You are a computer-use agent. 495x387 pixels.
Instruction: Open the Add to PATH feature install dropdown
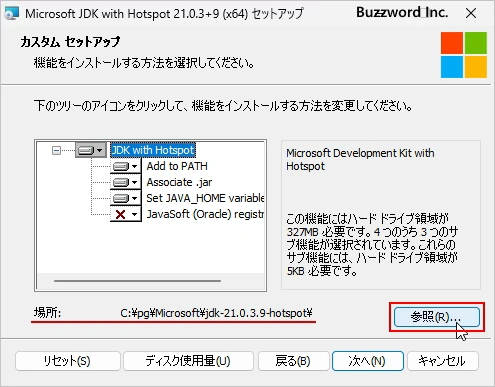[126, 166]
